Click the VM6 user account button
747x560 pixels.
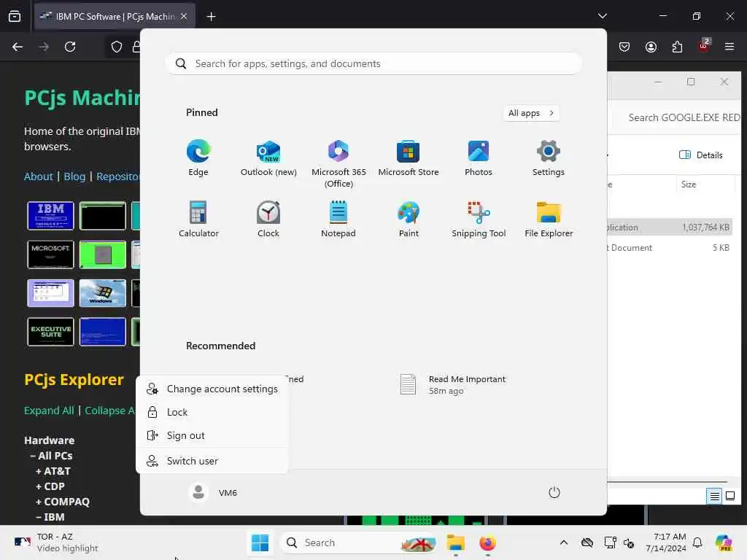coord(213,492)
